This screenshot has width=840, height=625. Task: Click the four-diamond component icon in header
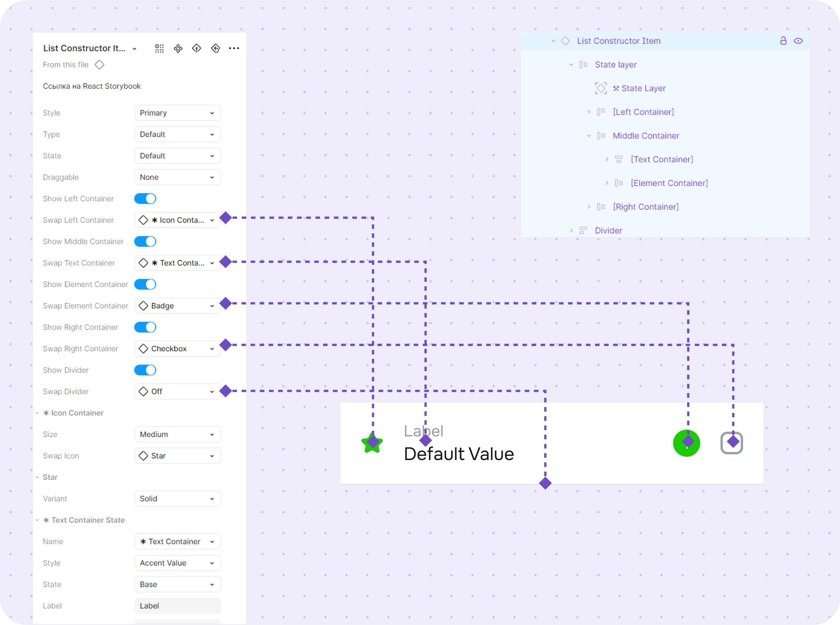coord(178,48)
